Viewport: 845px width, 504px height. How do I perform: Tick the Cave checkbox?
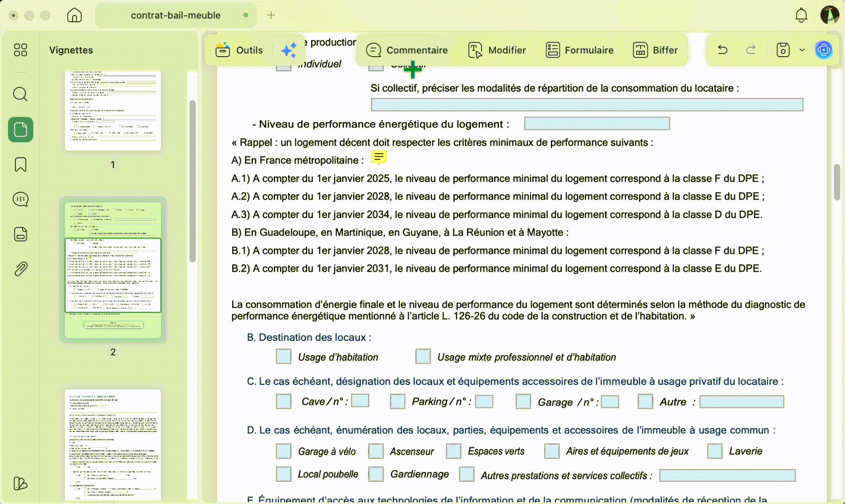[284, 401]
